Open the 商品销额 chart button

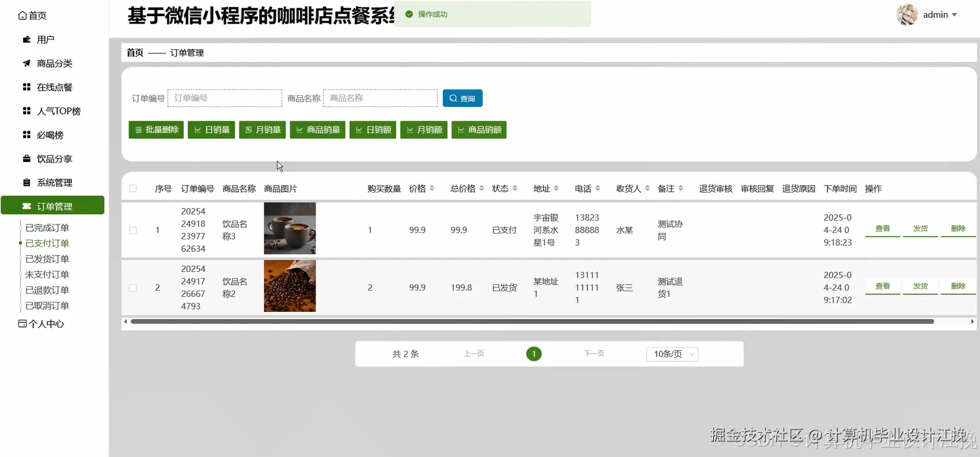click(479, 129)
